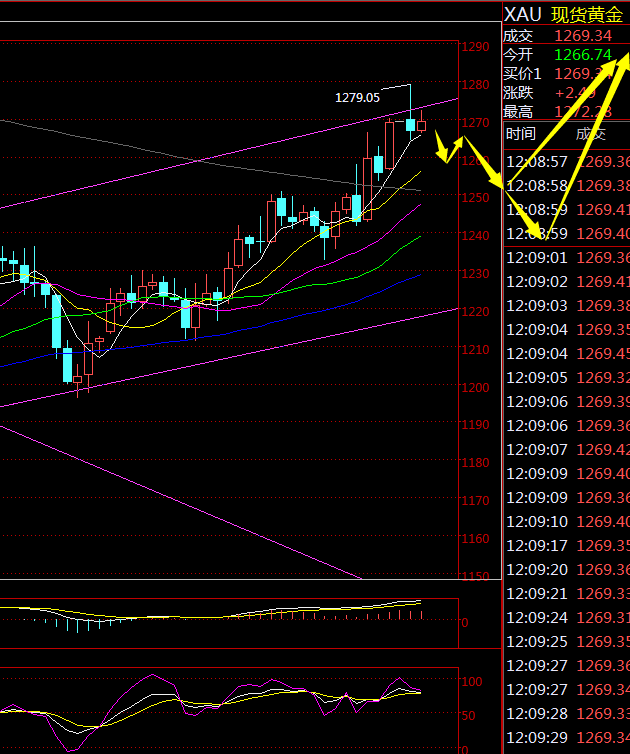Viewport: 630px width, 754px height.
Task: Click the 12:09:07 tick row time
Action: (x=537, y=450)
